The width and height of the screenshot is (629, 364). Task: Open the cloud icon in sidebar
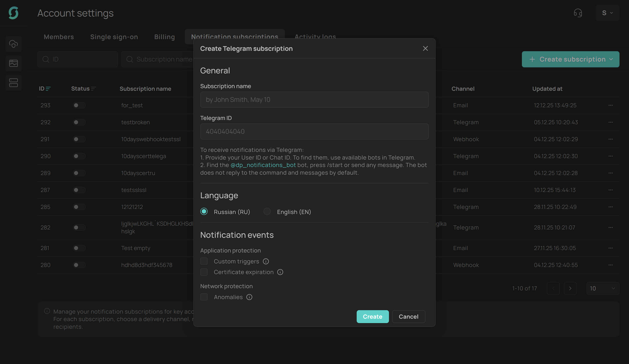point(14,44)
